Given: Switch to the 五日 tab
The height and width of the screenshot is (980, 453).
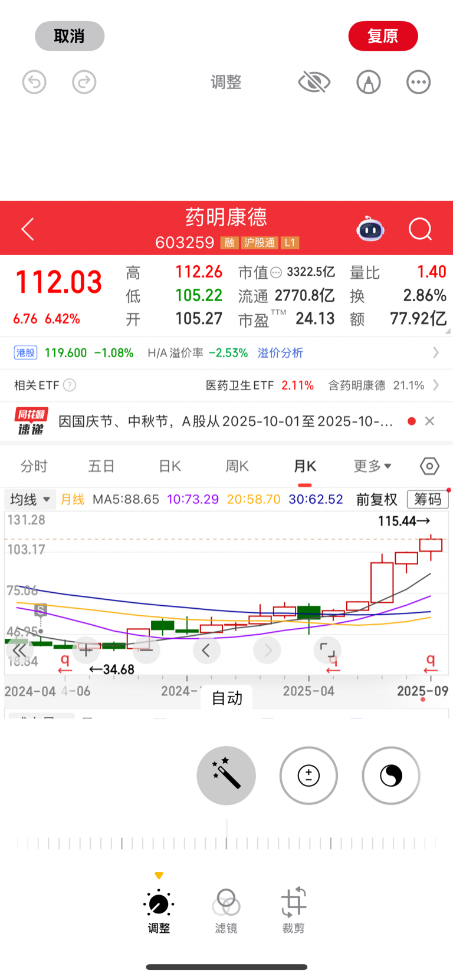Looking at the screenshot, I should coord(101,466).
